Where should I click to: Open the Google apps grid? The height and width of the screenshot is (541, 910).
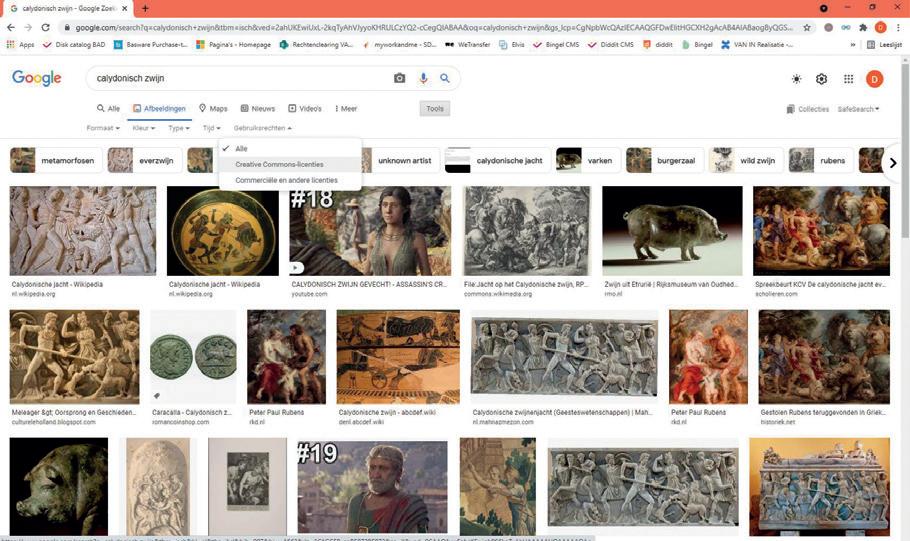pyautogui.click(x=848, y=79)
